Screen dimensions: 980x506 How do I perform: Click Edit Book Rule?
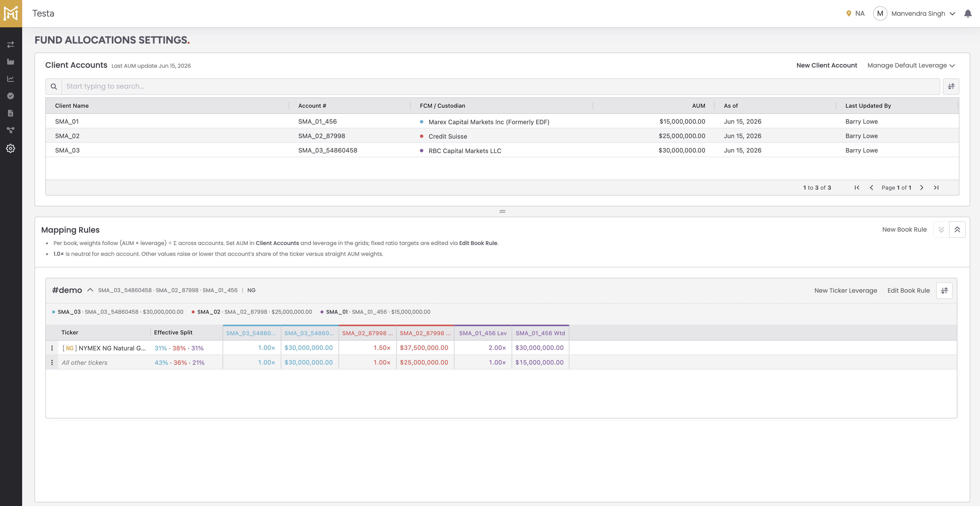pyautogui.click(x=908, y=291)
